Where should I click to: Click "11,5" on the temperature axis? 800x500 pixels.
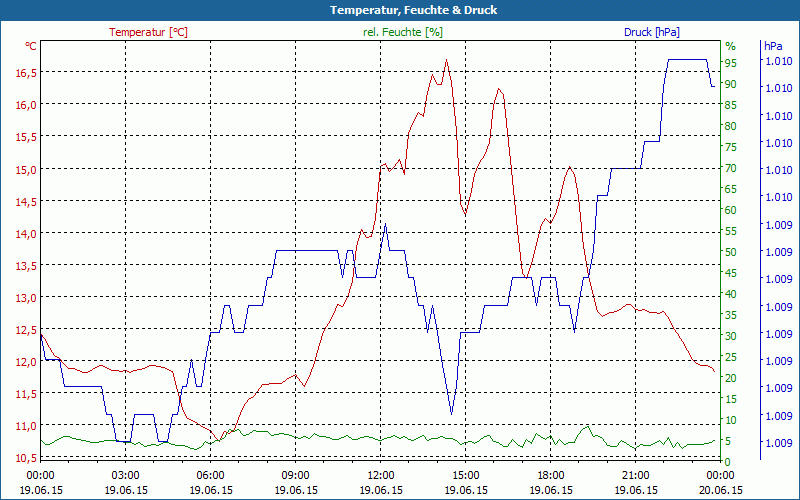[26, 394]
